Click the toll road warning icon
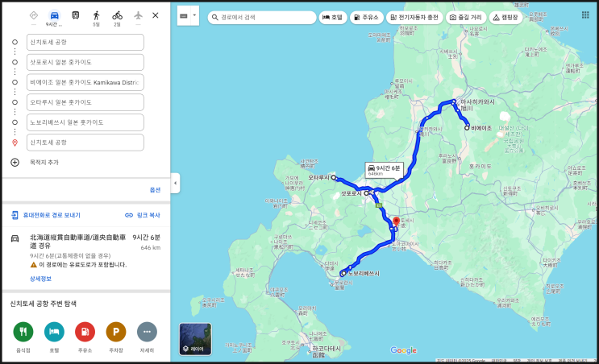This screenshot has width=599, height=364. coord(34,264)
